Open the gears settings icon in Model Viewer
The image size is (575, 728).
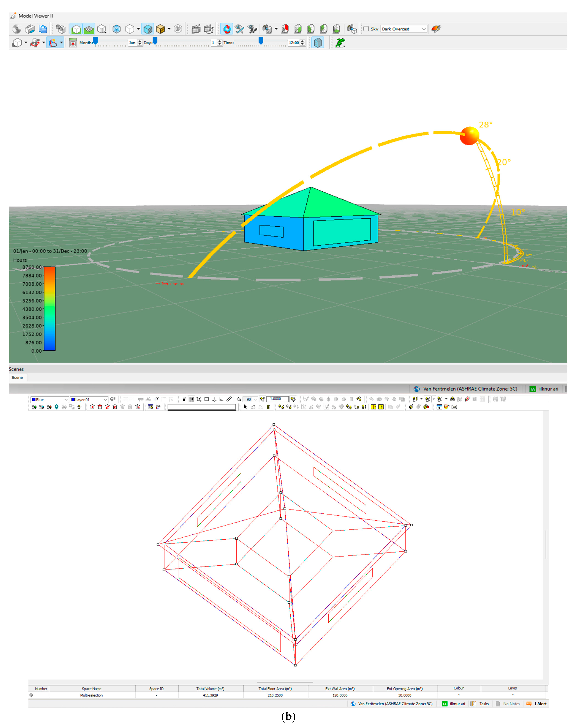point(61,29)
